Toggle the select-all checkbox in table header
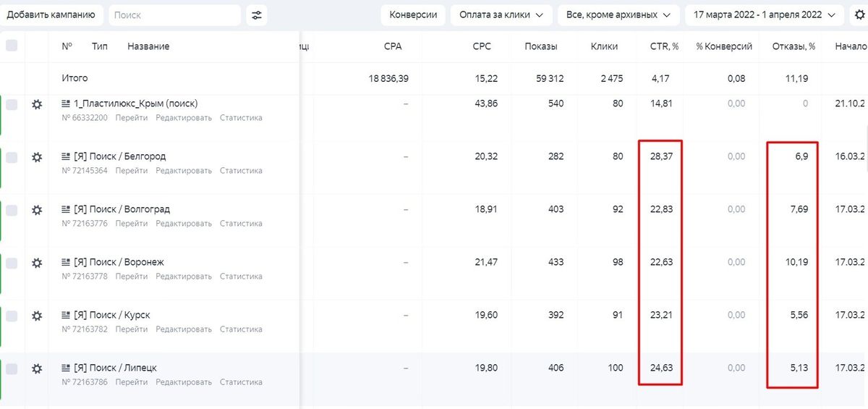Screen dimensions: 868x409 [12, 46]
